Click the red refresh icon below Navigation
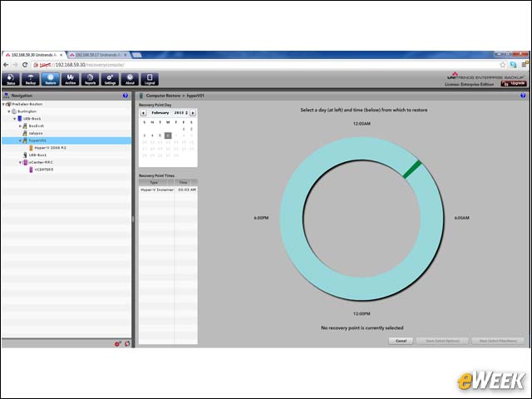 click(x=127, y=343)
